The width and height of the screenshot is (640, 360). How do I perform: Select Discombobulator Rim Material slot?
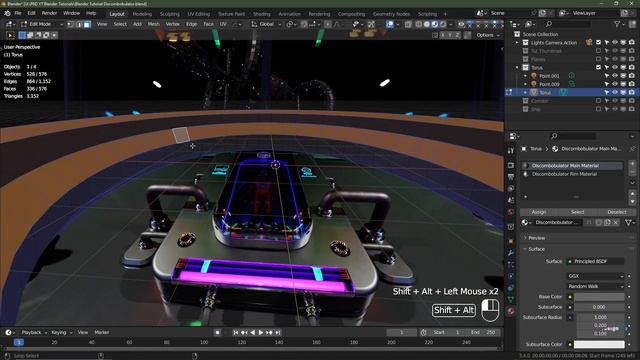tap(572, 174)
